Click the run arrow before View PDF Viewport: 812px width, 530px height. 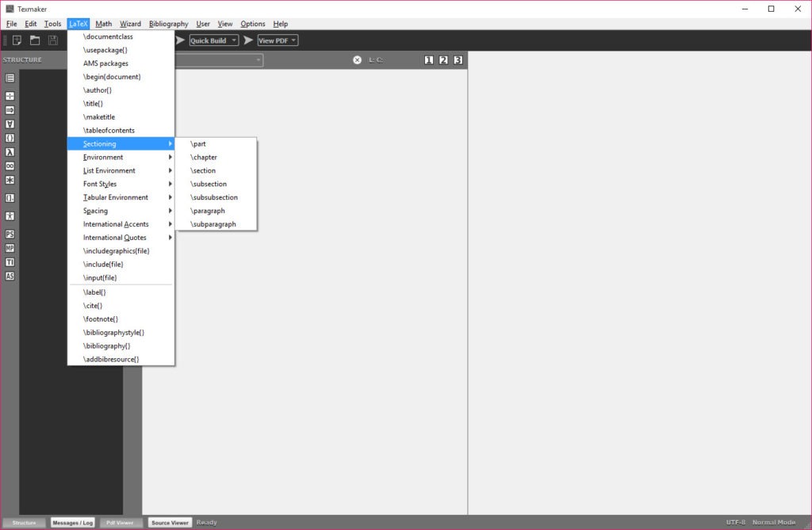248,40
